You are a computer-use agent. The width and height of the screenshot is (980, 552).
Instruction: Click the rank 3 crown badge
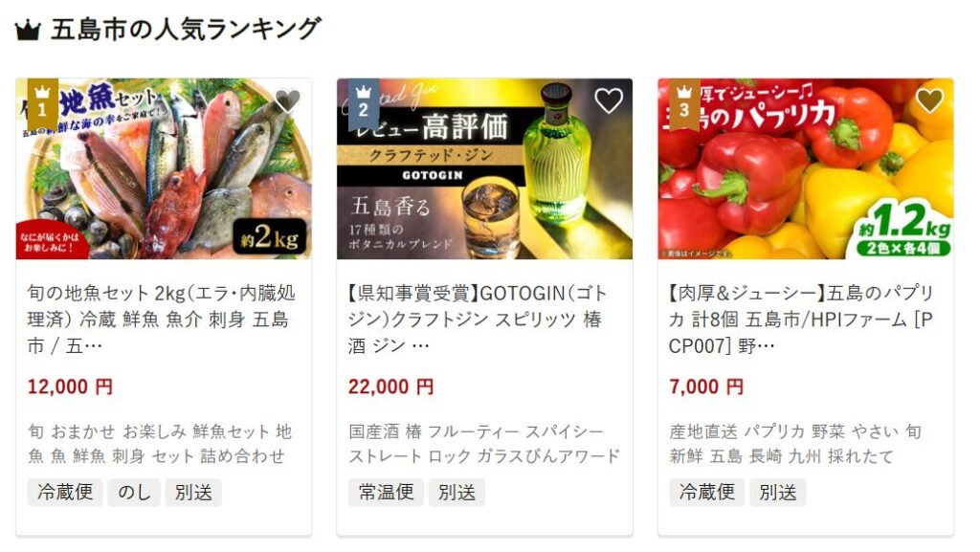tap(684, 103)
